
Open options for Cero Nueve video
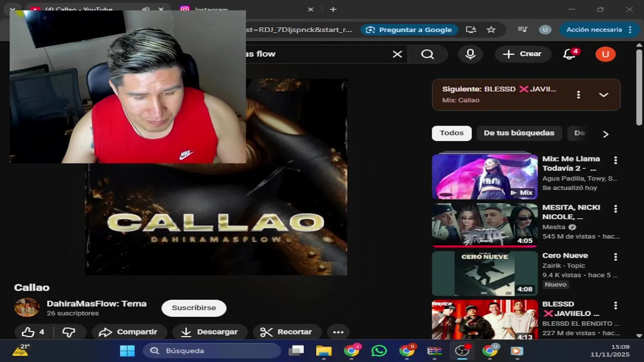coord(615,257)
